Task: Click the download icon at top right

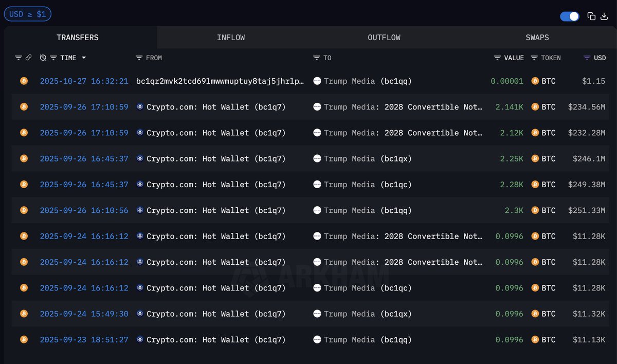Action: coord(604,16)
